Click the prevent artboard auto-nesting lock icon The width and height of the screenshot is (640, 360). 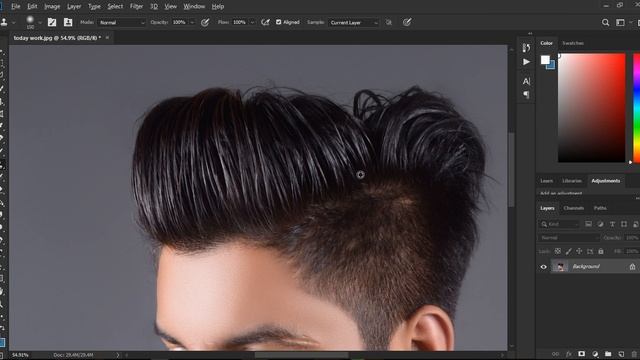[x=590, y=251]
